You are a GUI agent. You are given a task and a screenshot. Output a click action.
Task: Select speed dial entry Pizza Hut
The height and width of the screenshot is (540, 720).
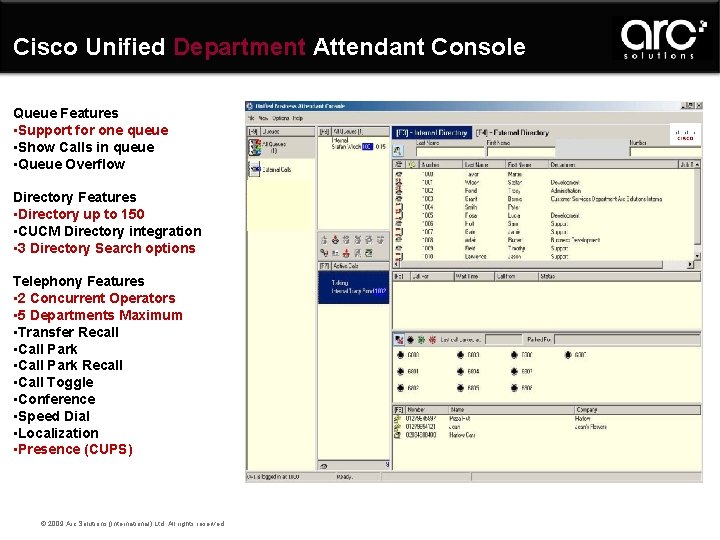click(546, 419)
